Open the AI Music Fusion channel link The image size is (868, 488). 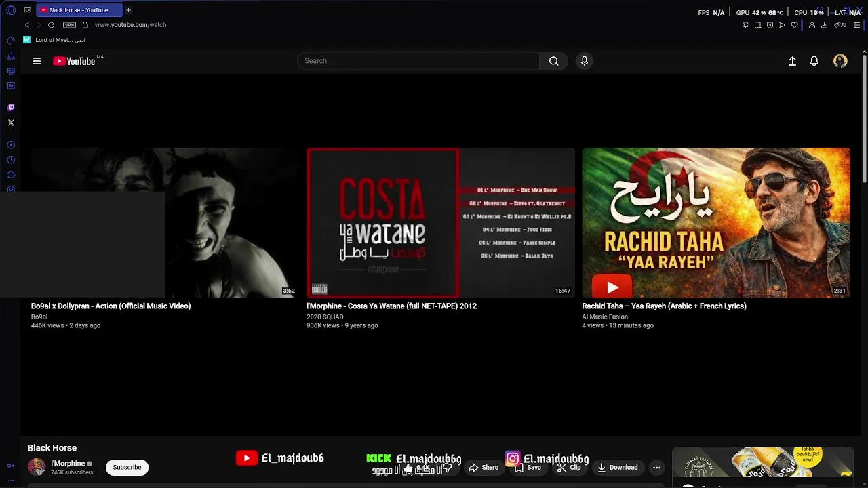[605, 317]
